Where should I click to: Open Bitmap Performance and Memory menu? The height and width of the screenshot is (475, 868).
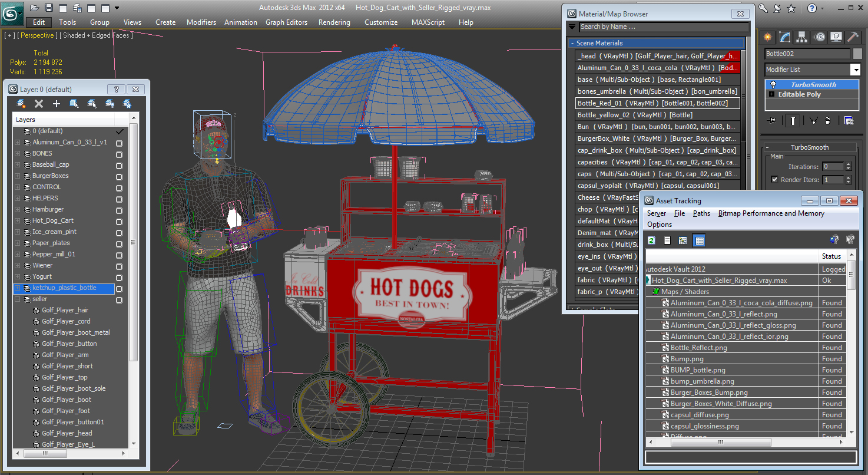tap(771, 213)
